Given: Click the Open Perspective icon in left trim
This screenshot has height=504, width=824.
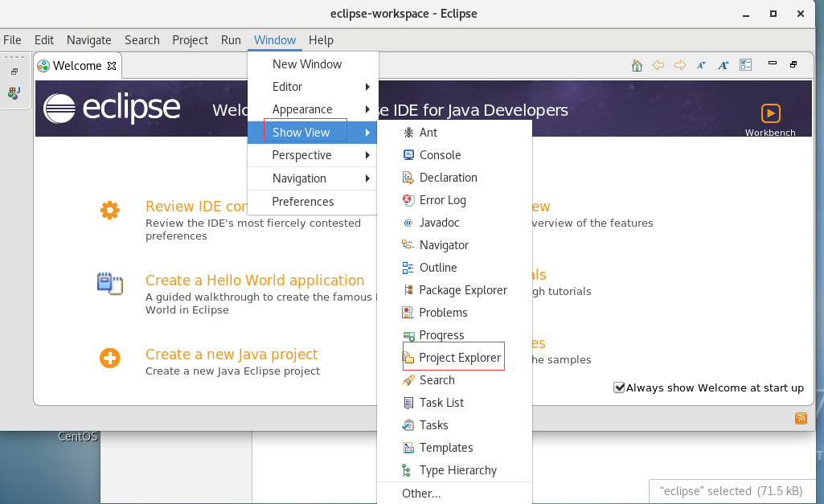Looking at the screenshot, I should point(14,93).
